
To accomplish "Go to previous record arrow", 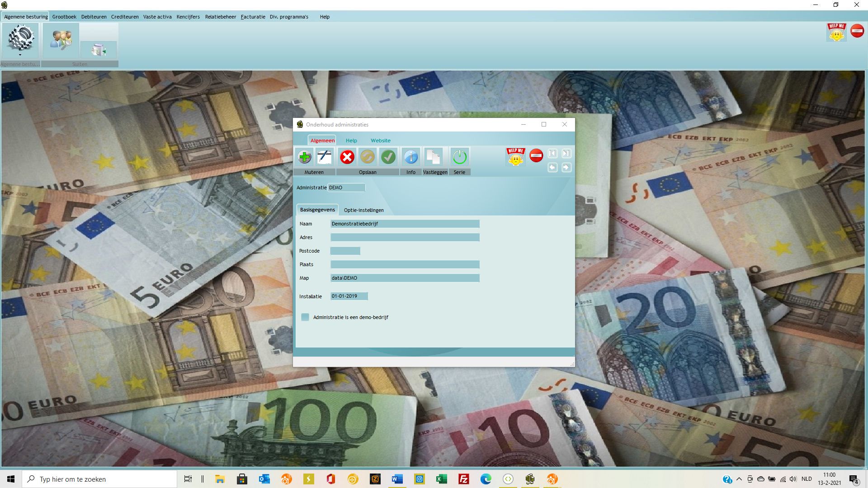I will click(552, 168).
